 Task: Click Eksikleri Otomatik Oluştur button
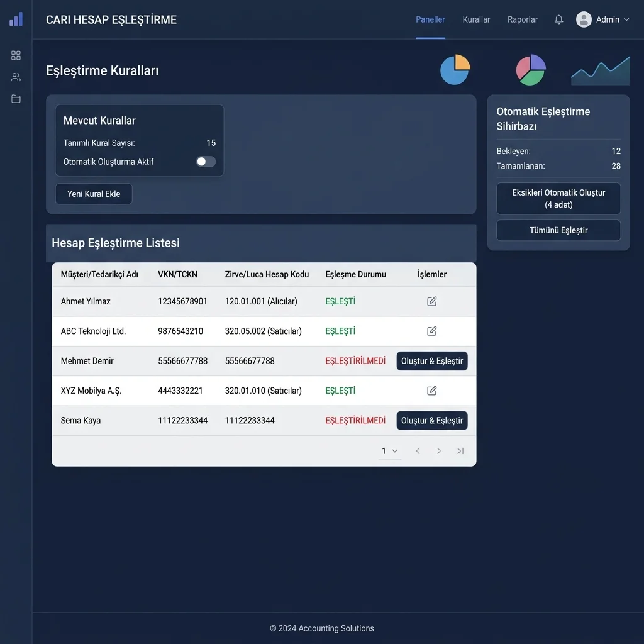pyautogui.click(x=558, y=199)
